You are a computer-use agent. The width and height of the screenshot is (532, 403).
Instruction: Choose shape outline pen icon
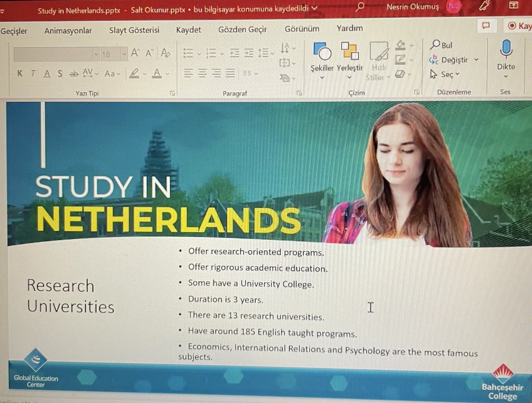400,59
